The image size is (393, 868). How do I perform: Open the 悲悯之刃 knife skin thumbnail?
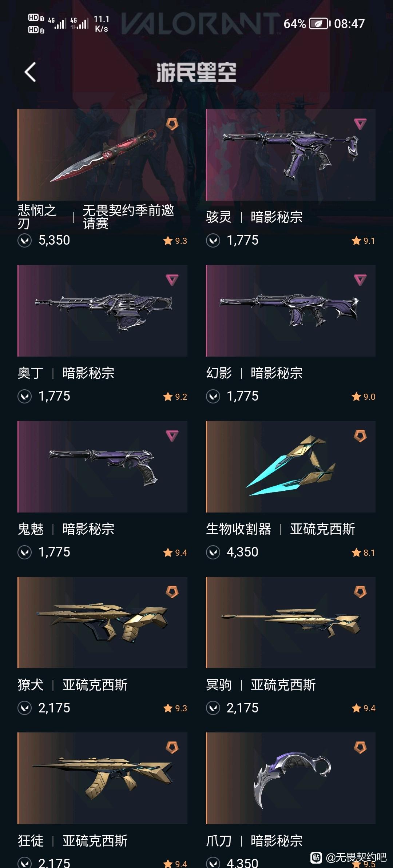click(x=102, y=155)
